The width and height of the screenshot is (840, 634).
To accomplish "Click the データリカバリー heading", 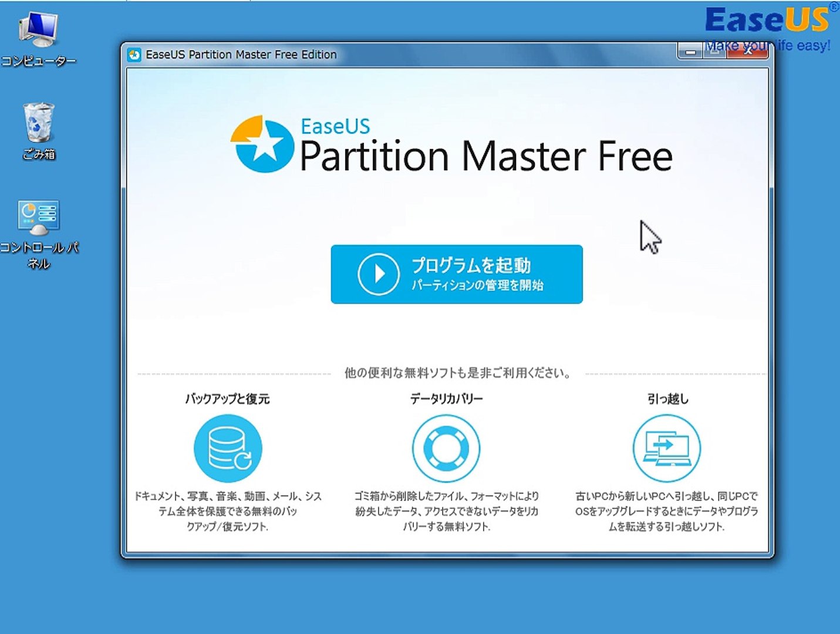I will (446, 399).
